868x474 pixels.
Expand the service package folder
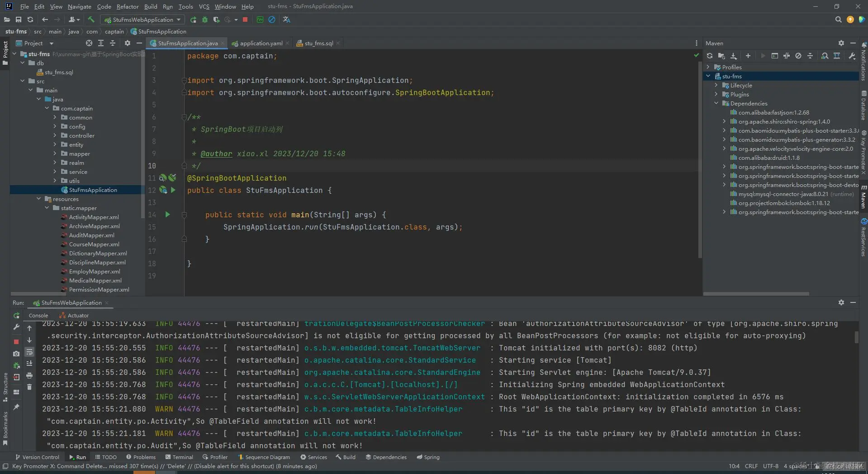pyautogui.click(x=55, y=172)
